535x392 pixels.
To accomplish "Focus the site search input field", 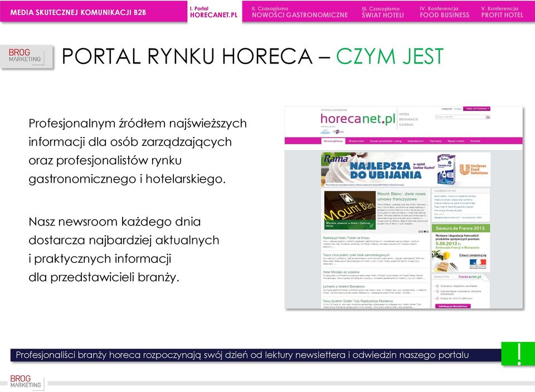I will (x=460, y=117).
